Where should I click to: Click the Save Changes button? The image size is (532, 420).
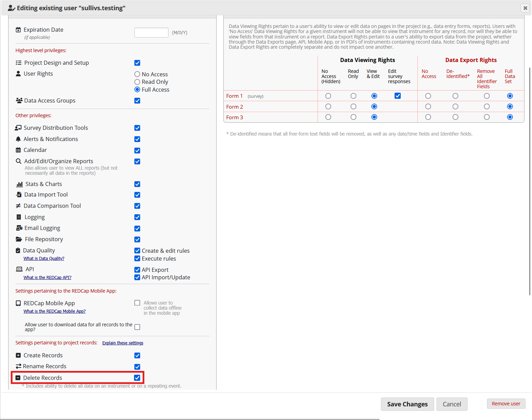(x=407, y=404)
